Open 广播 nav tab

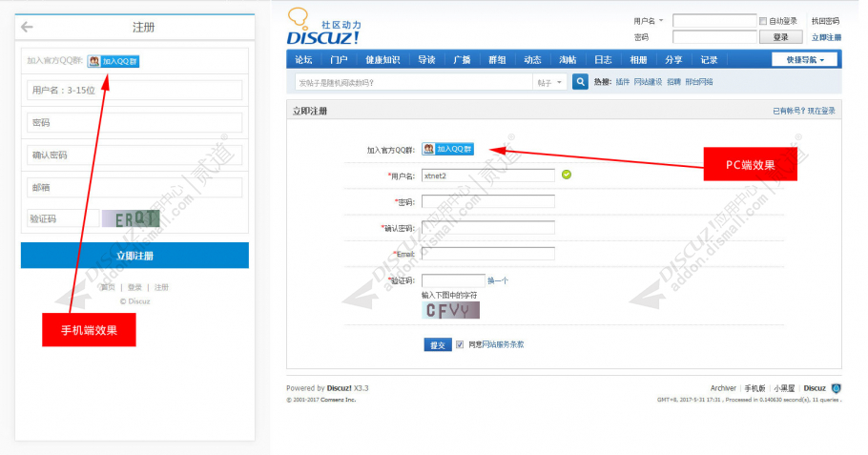click(x=462, y=60)
